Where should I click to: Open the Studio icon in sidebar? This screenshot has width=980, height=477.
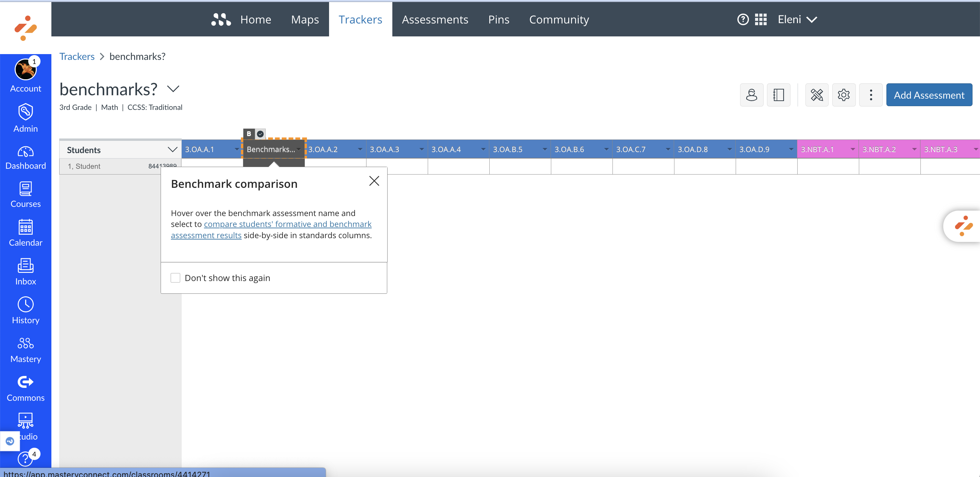point(26,420)
